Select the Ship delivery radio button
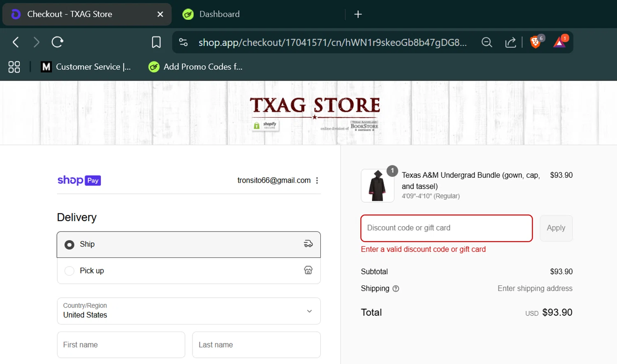This screenshot has height=364, width=617. (x=70, y=245)
